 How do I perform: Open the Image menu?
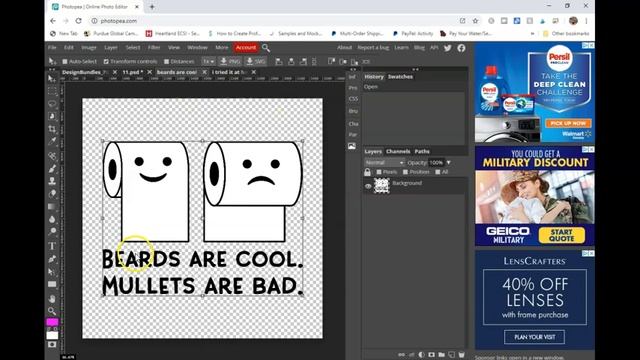click(89, 48)
